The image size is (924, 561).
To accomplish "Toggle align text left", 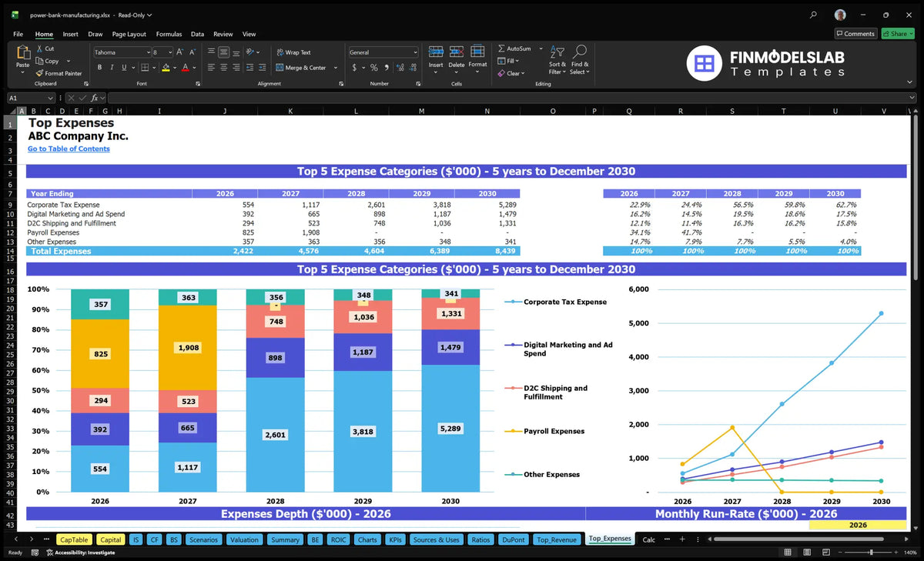I will [x=211, y=68].
